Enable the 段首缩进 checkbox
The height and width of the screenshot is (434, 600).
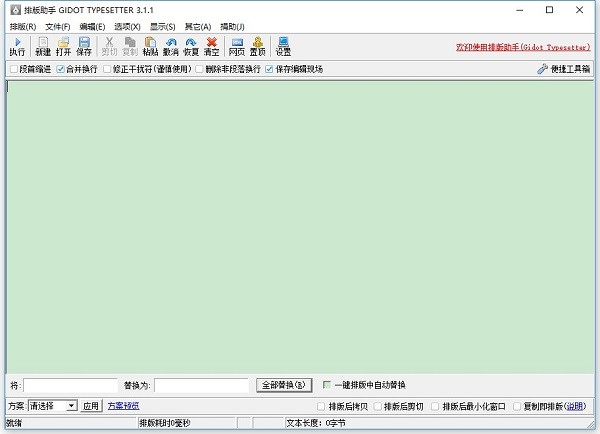13,70
